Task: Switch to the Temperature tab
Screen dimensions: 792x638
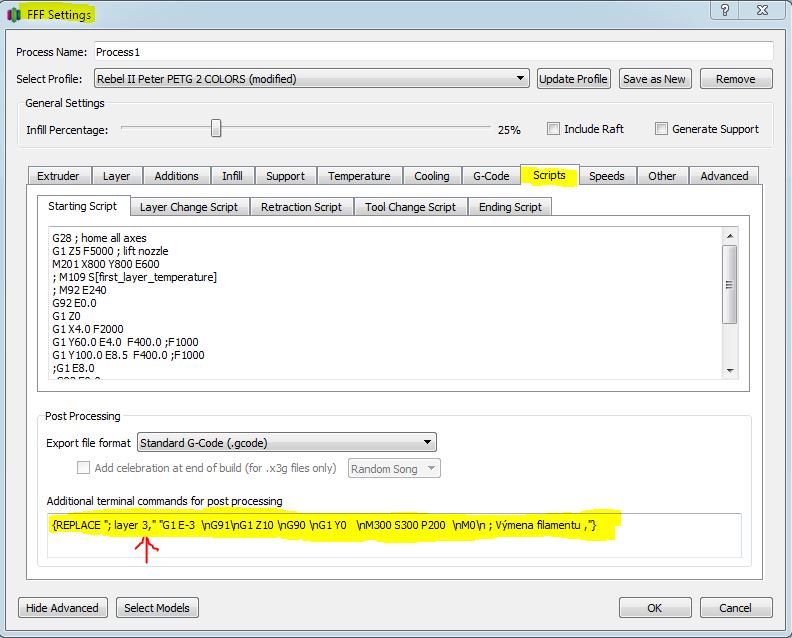Action: pos(359,176)
